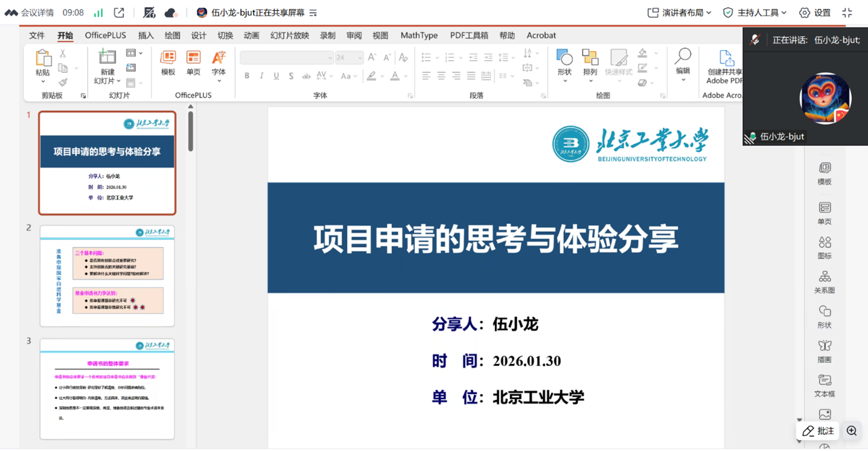Open the 关系图 icon in right sidebar
Viewport: 868px width, 451px height.
coord(825,277)
